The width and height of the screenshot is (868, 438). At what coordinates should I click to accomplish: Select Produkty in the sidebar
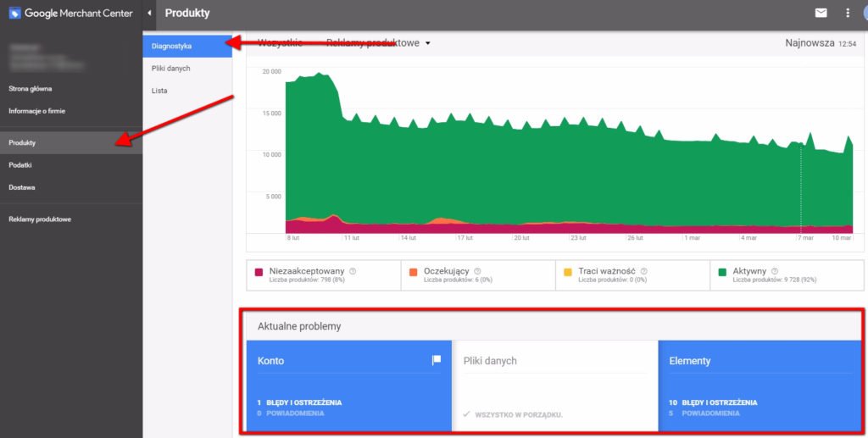click(71, 142)
